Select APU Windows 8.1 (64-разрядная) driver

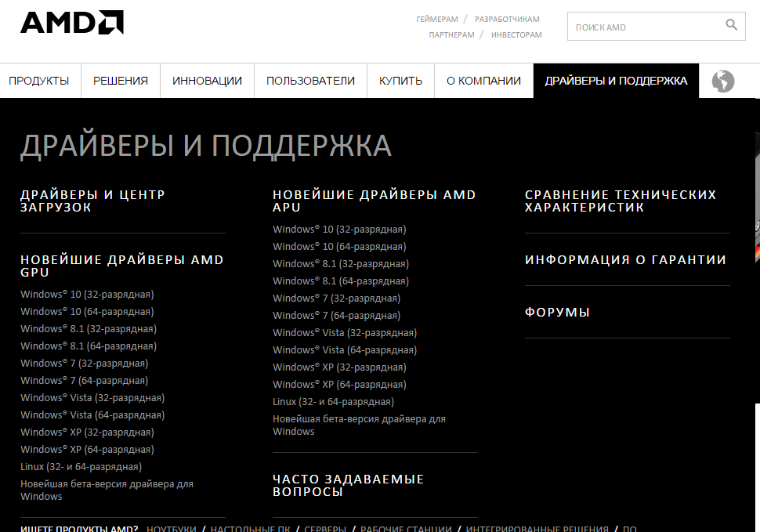tap(341, 281)
